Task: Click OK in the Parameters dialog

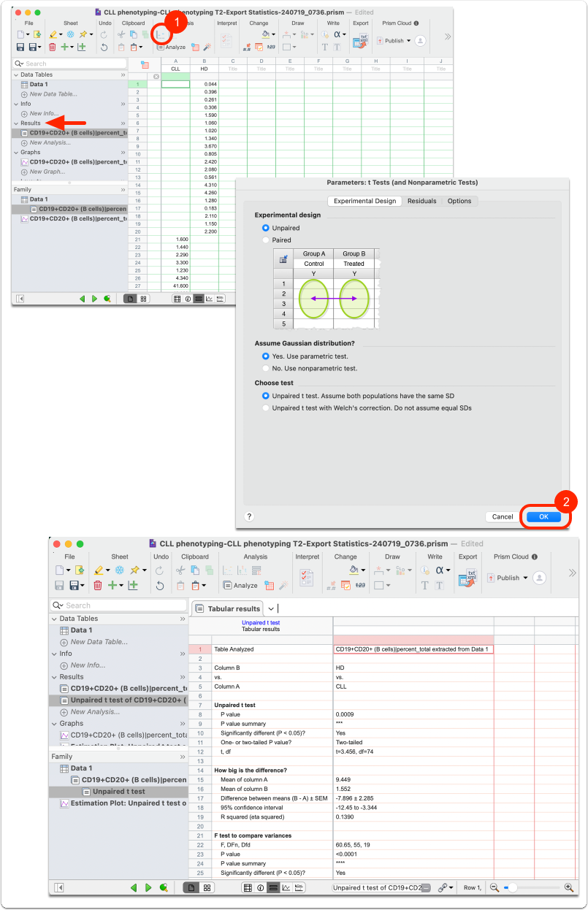Action: click(x=543, y=516)
